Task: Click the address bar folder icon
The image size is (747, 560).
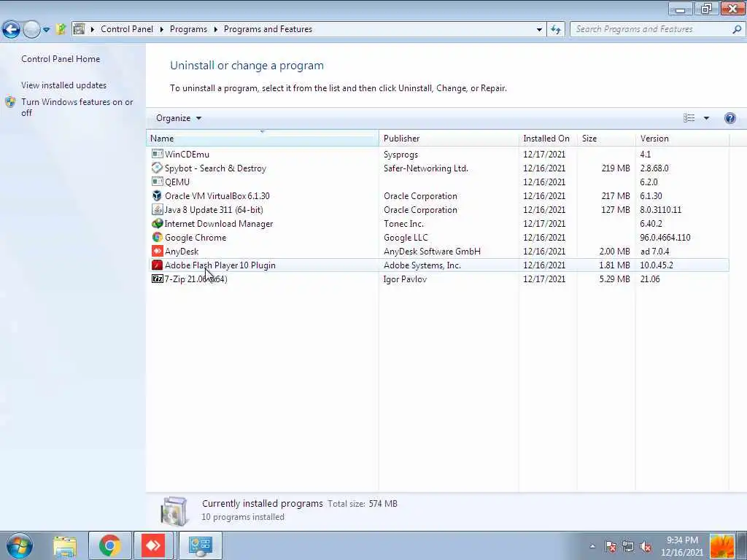Action: point(79,29)
